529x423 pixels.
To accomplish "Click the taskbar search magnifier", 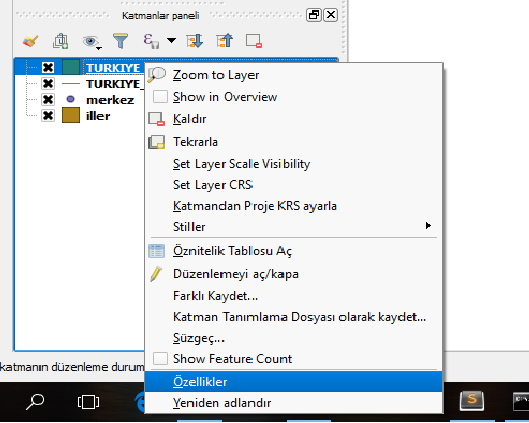I will point(35,402).
